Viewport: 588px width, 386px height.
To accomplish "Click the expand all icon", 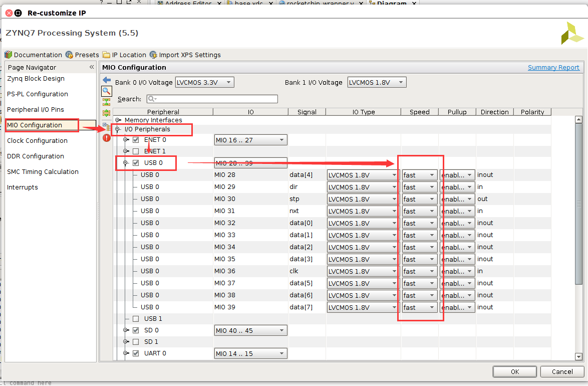I will pos(106,111).
